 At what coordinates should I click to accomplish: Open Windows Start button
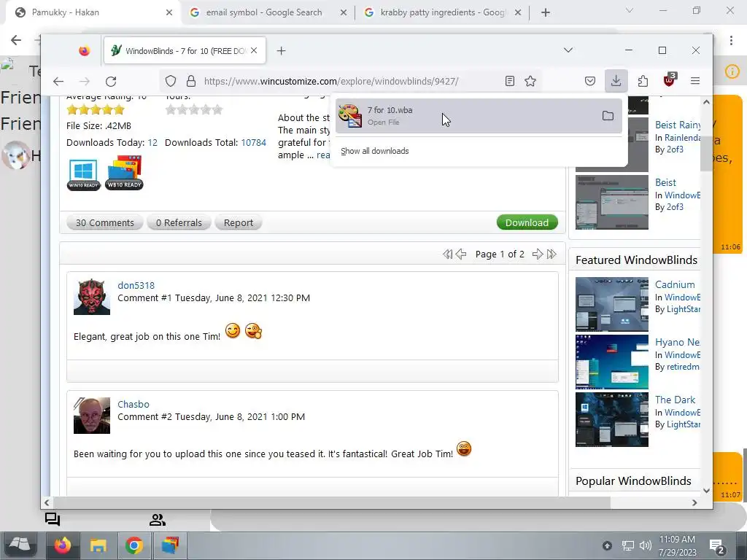(20, 545)
